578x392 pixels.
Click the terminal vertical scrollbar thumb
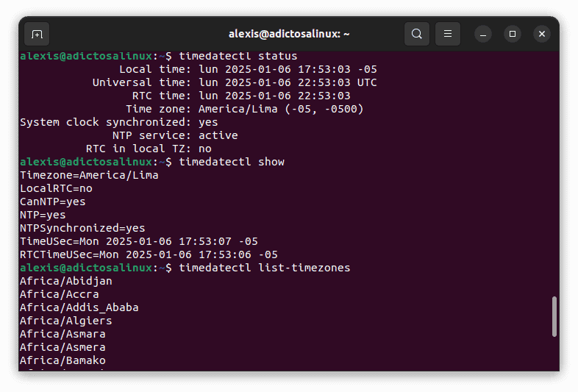point(554,316)
